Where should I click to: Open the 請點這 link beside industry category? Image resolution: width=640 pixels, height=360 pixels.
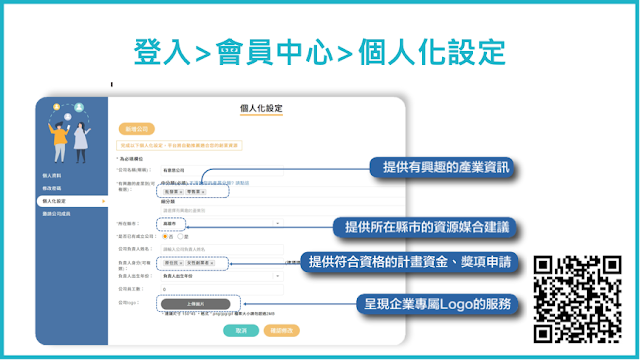242,183
